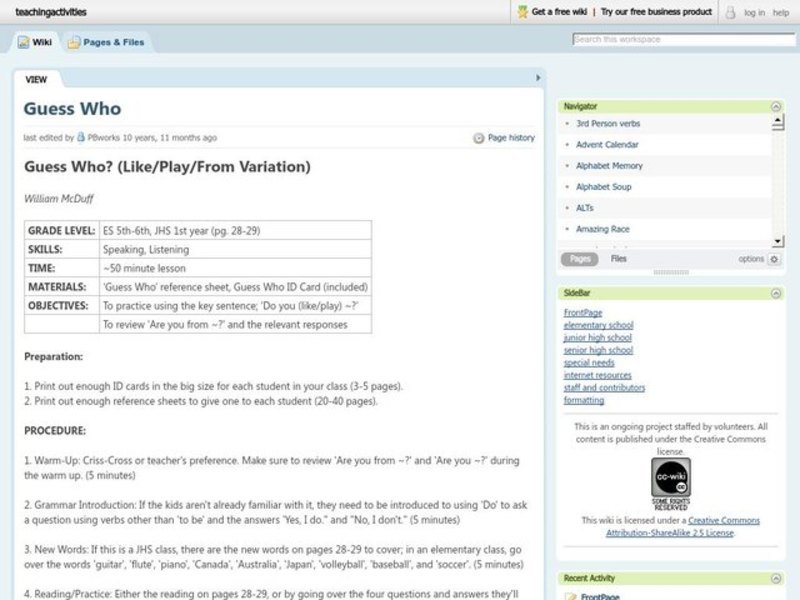The height and width of the screenshot is (600, 800).
Task: Select the VIEW tab
Action: pos(36,79)
